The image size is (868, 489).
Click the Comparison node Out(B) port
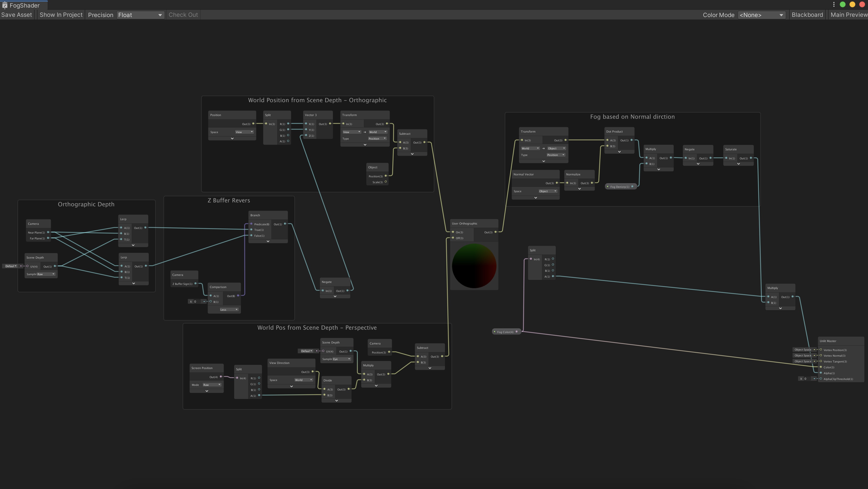click(x=238, y=296)
